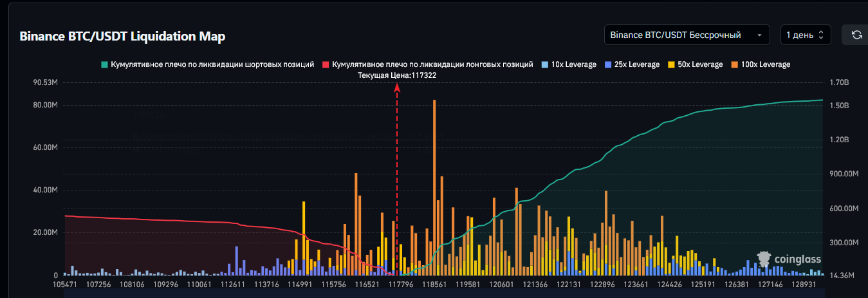Click the 80.00M left axis value
The image size is (868, 298).
pos(45,105)
